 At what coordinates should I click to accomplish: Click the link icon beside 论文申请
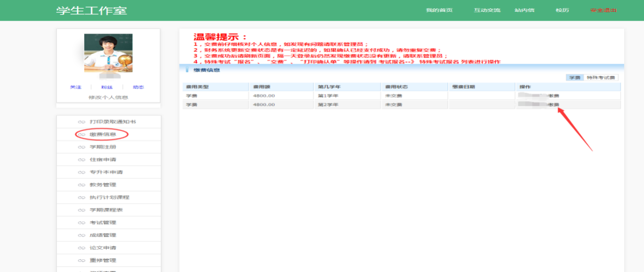point(81,248)
